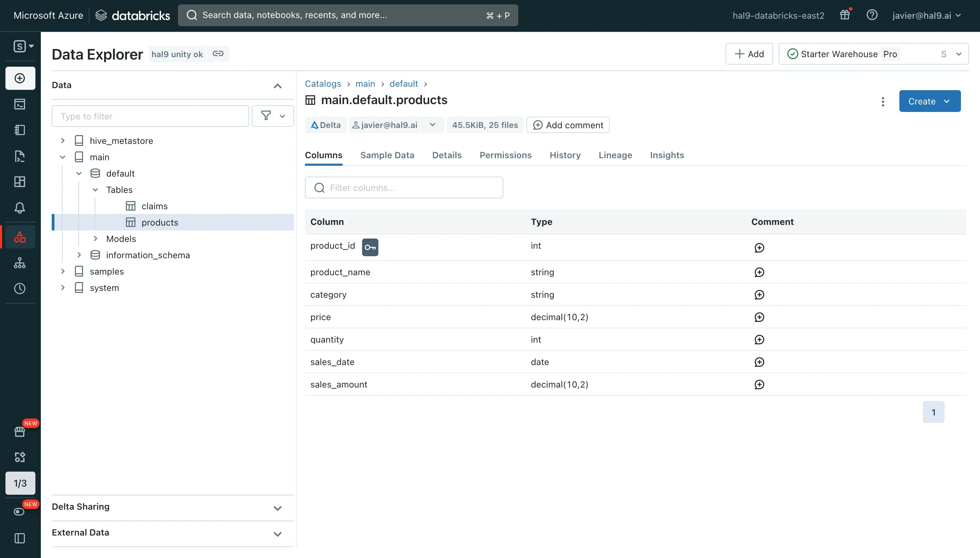Viewport: 980px width, 558px height.
Task: Click the main breadcrumb link
Action: (x=365, y=84)
